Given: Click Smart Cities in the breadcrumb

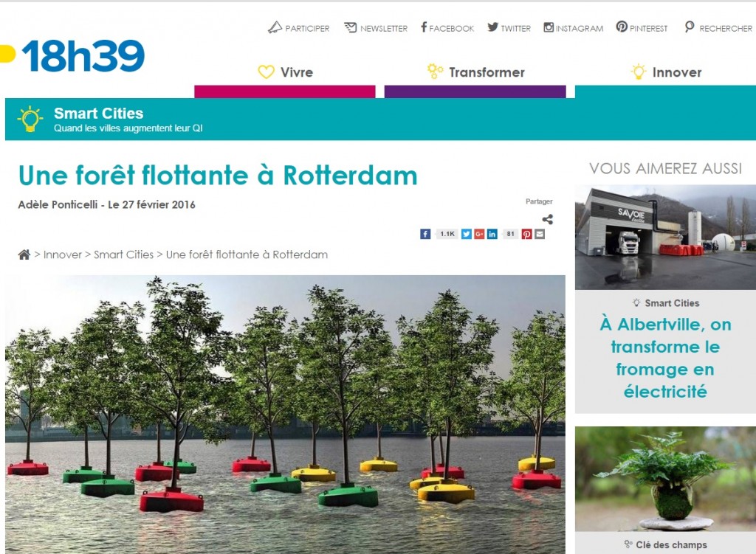Looking at the screenshot, I should coord(123,255).
